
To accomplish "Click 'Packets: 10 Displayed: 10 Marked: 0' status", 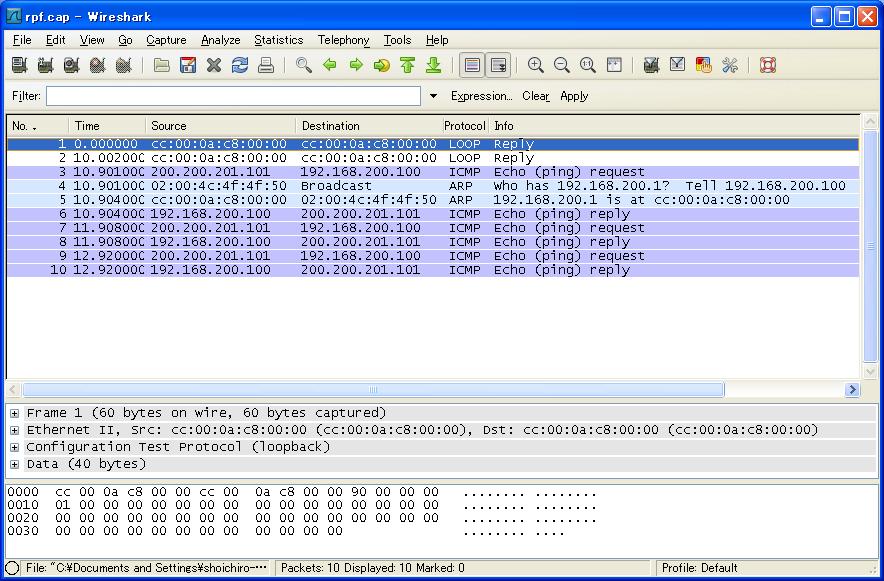I will point(373,568).
